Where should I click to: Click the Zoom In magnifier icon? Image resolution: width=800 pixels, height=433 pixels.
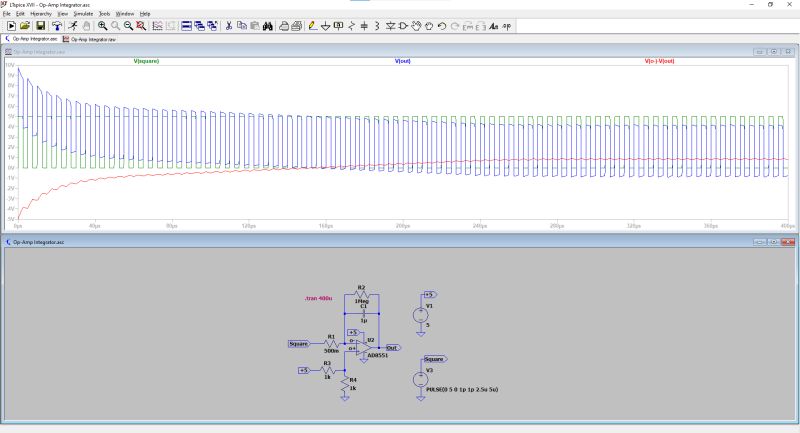[x=103, y=26]
